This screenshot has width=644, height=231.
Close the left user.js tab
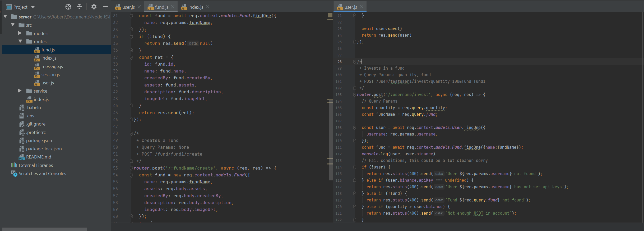pos(139,7)
